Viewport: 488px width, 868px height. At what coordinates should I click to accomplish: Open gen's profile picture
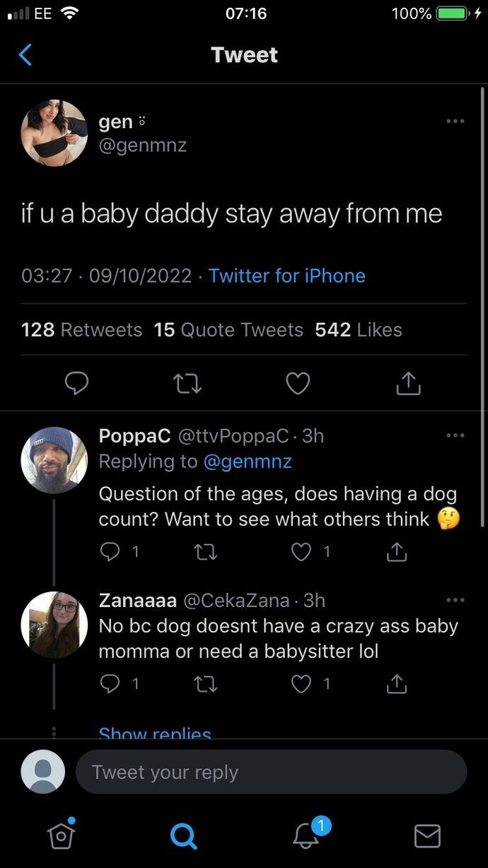pyautogui.click(x=54, y=133)
